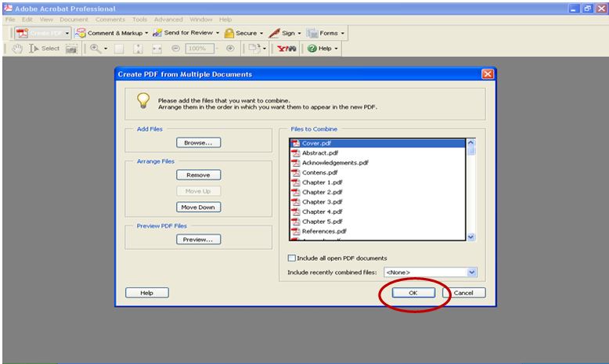
Task: Expand the Forms dropdown arrow
Action: coord(343,34)
